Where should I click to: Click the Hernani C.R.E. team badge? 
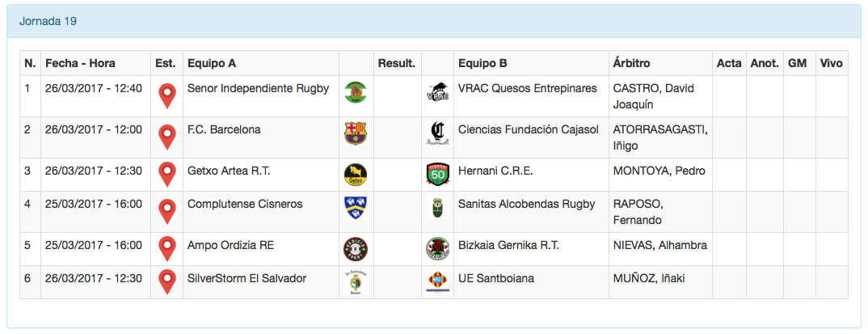coord(437,174)
